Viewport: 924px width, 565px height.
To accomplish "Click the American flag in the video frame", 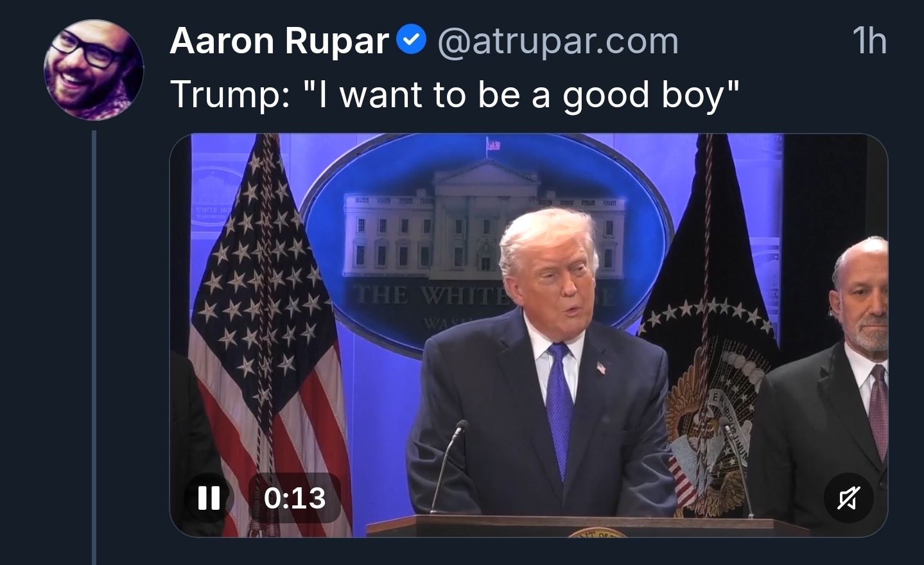I will click(263, 334).
